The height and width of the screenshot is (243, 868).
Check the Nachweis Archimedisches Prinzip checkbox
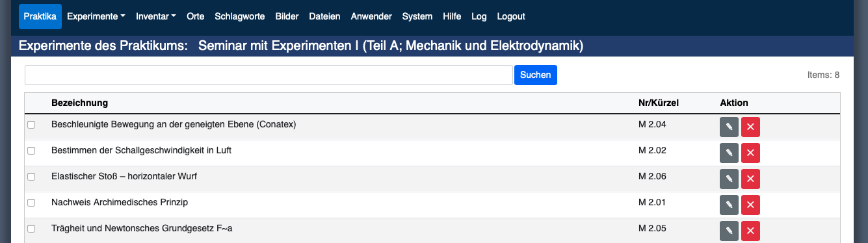click(x=31, y=203)
